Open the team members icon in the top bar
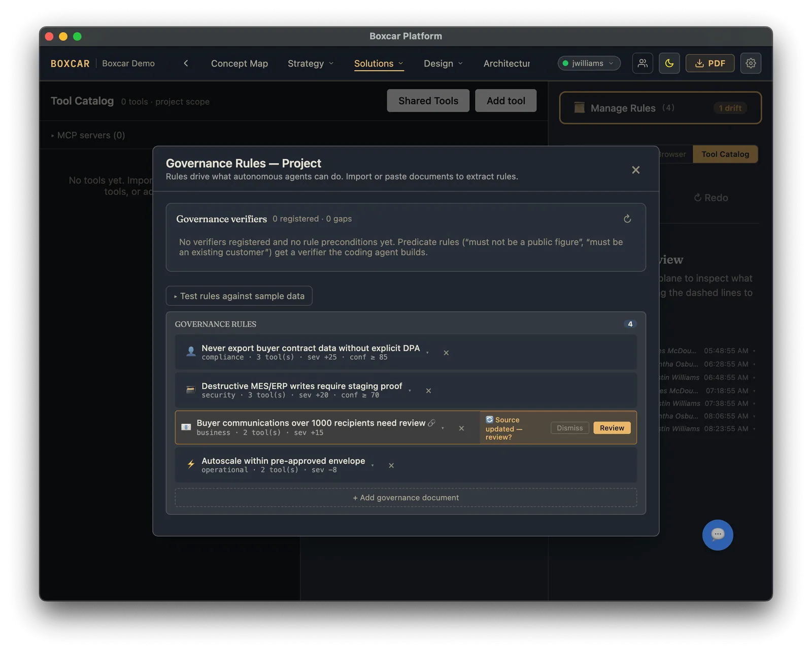The width and height of the screenshot is (812, 653). pyautogui.click(x=642, y=63)
